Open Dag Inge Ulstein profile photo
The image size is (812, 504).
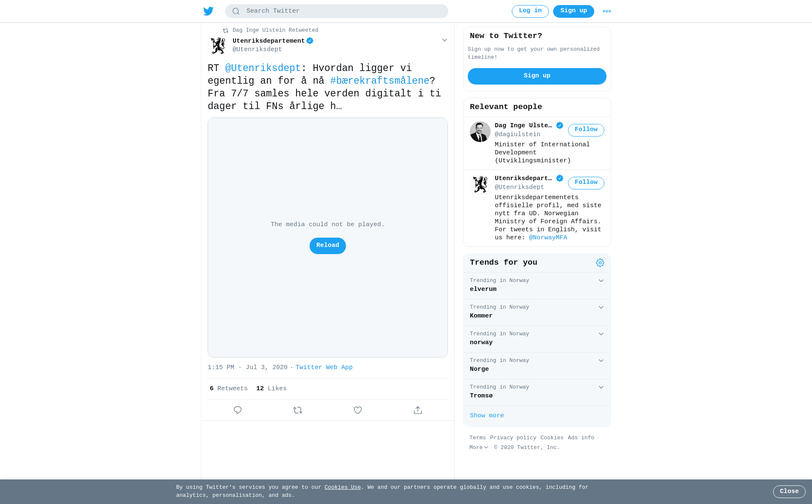480,132
